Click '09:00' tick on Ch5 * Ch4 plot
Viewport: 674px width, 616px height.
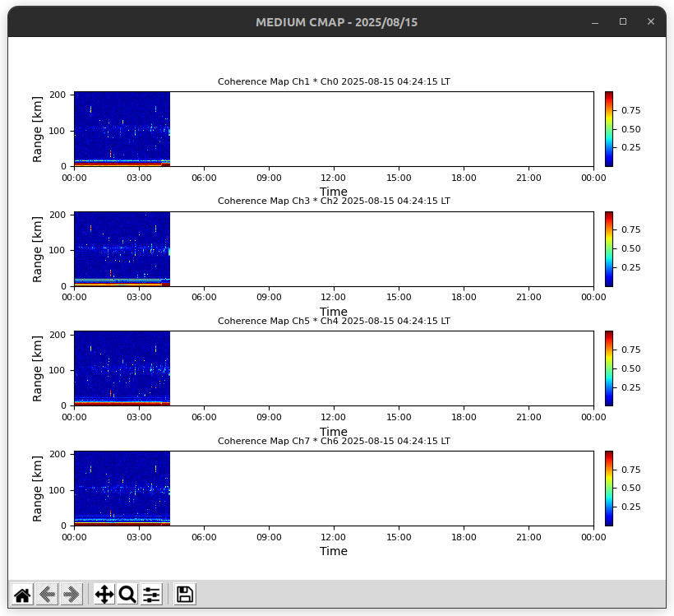pos(269,417)
